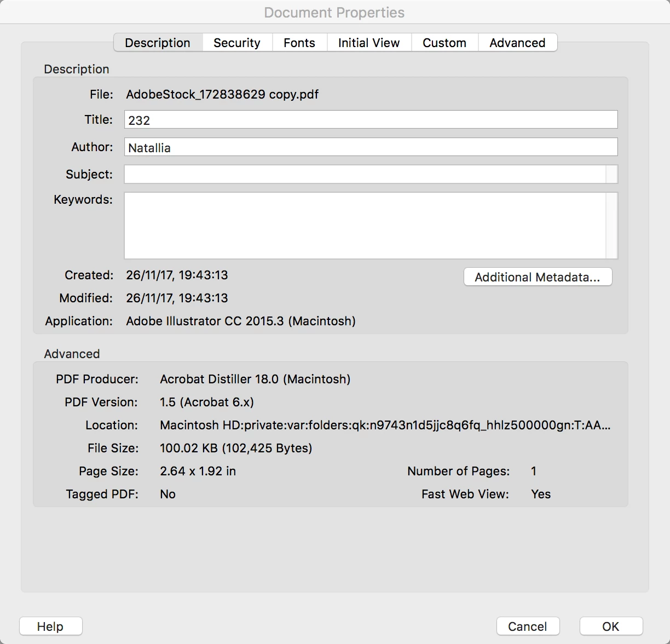Click File Size 100.02 KB value
Screen dimensions: 670x644
point(236,448)
